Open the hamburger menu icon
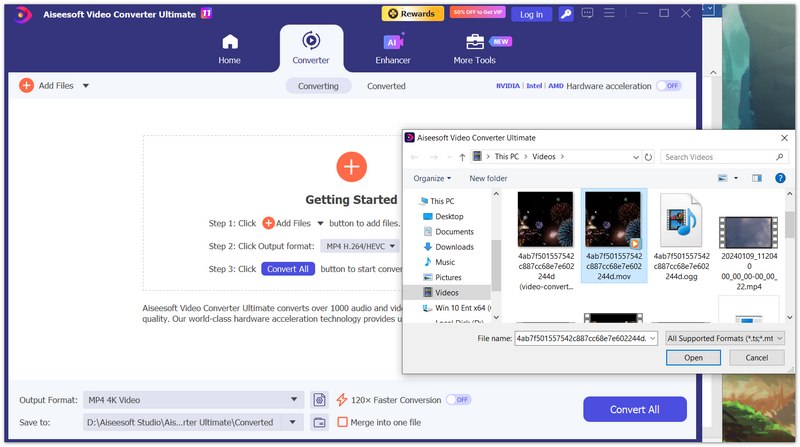This screenshot has width=800, height=447. tap(609, 13)
